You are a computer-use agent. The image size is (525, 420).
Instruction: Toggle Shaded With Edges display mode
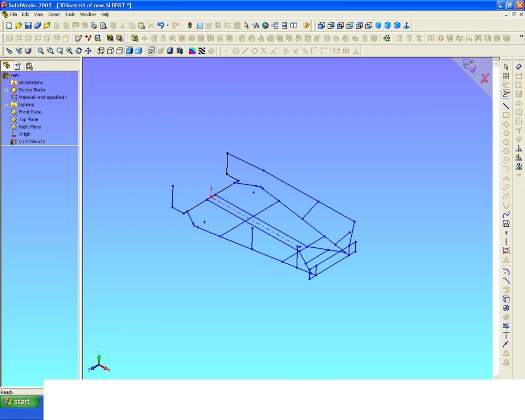pyautogui.click(x=129, y=51)
